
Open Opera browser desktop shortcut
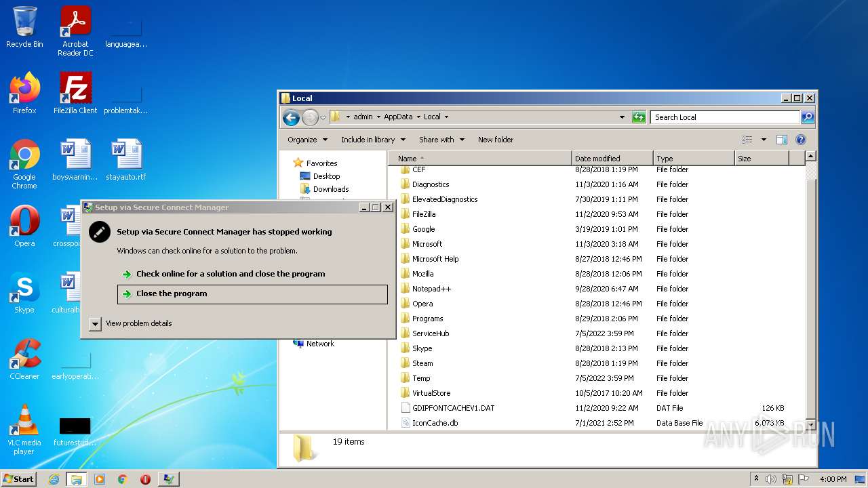(24, 226)
